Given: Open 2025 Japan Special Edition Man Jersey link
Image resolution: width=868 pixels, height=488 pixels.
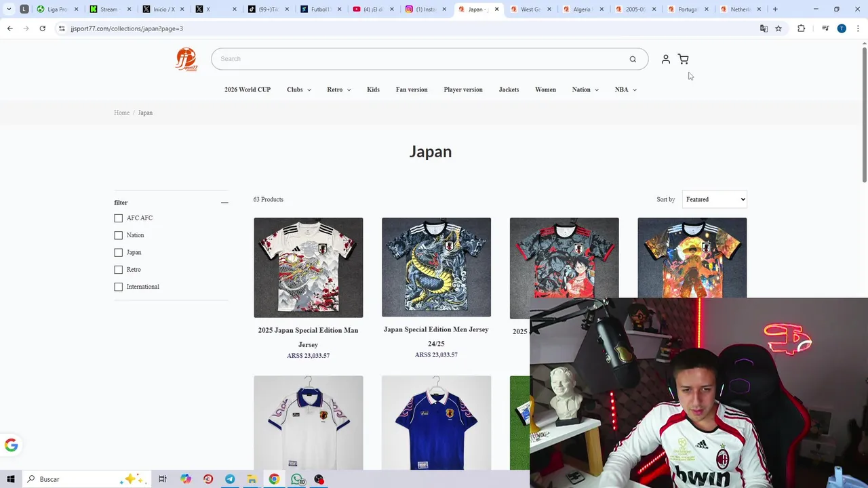Looking at the screenshot, I should (x=308, y=337).
